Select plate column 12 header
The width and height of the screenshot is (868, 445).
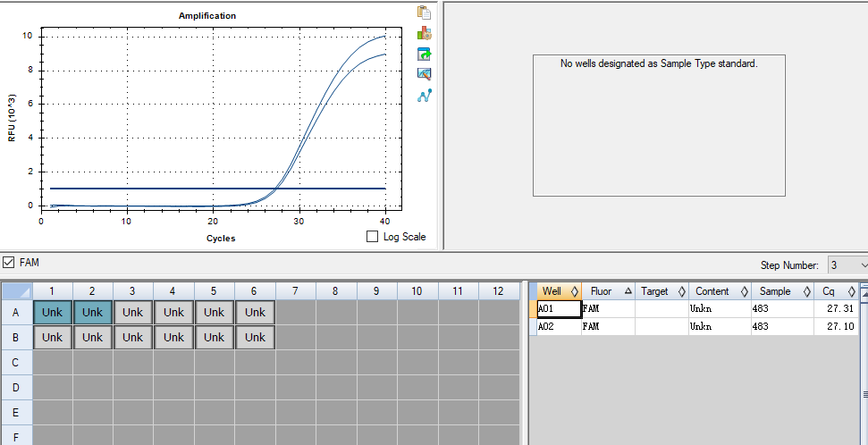(498, 291)
